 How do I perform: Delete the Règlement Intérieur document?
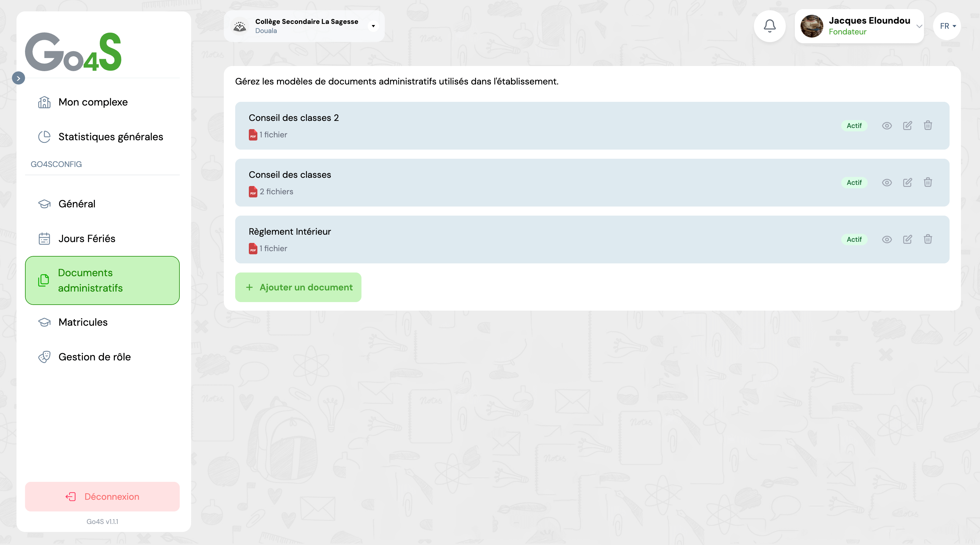pyautogui.click(x=928, y=240)
